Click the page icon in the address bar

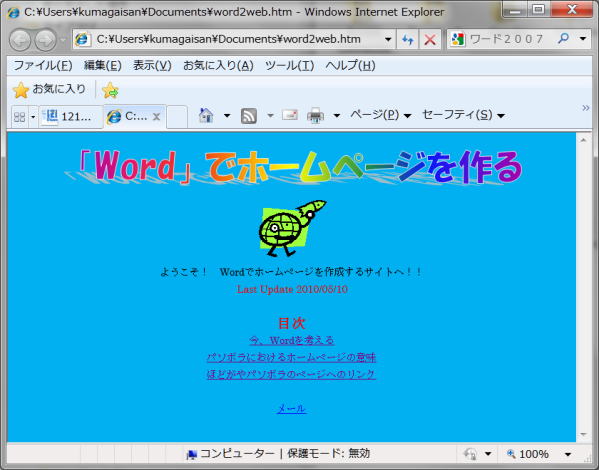tap(82, 39)
